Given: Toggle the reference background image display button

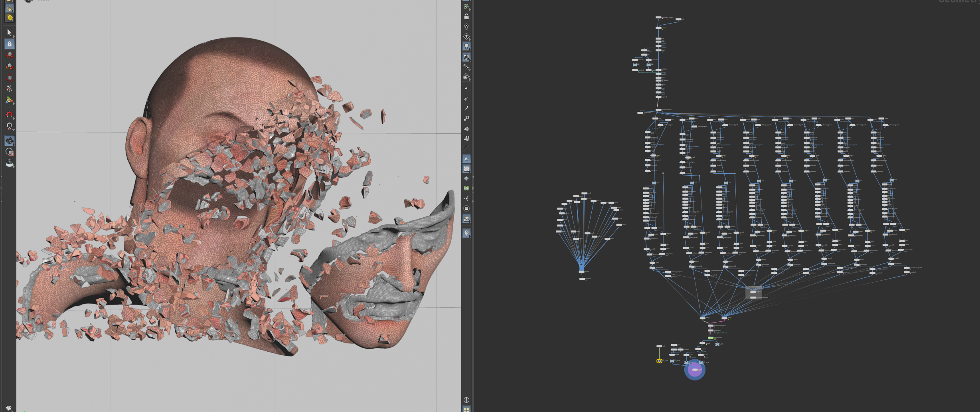Looking at the screenshot, I should [466, 219].
